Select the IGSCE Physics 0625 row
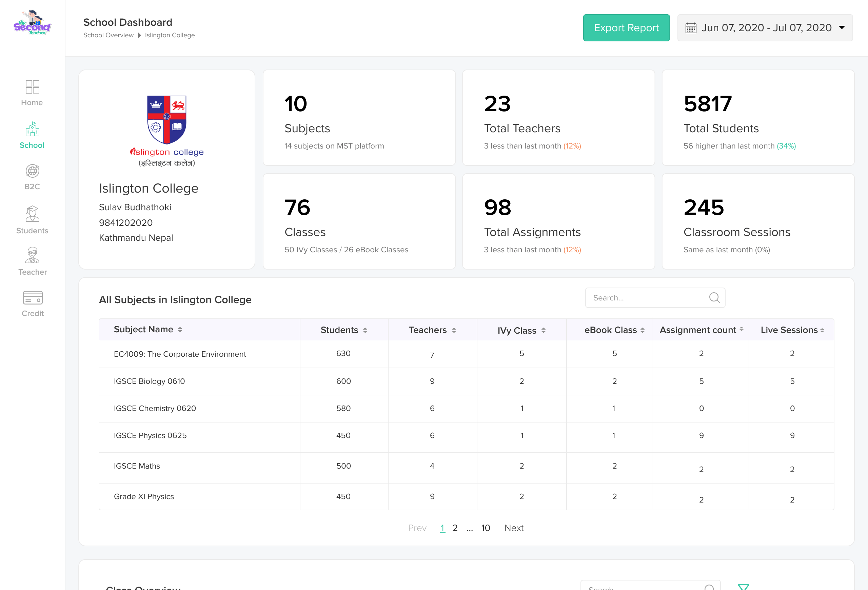The image size is (868, 590). point(466,437)
